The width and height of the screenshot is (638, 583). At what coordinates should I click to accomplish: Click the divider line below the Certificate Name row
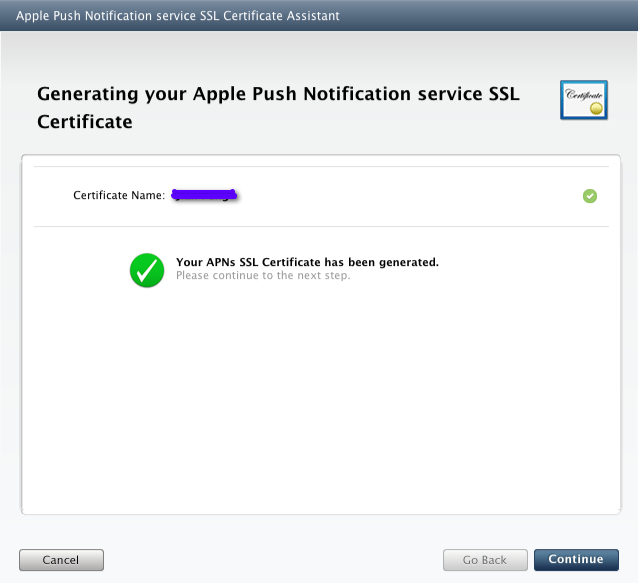[x=320, y=226]
